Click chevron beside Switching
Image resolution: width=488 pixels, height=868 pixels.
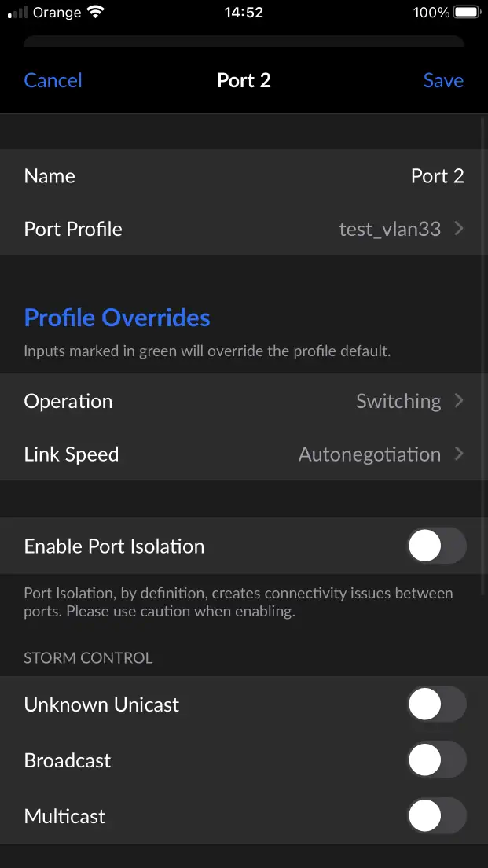tap(459, 401)
